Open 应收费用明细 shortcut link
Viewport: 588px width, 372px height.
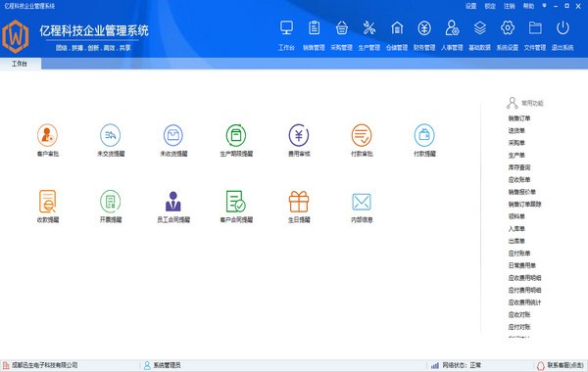point(525,278)
